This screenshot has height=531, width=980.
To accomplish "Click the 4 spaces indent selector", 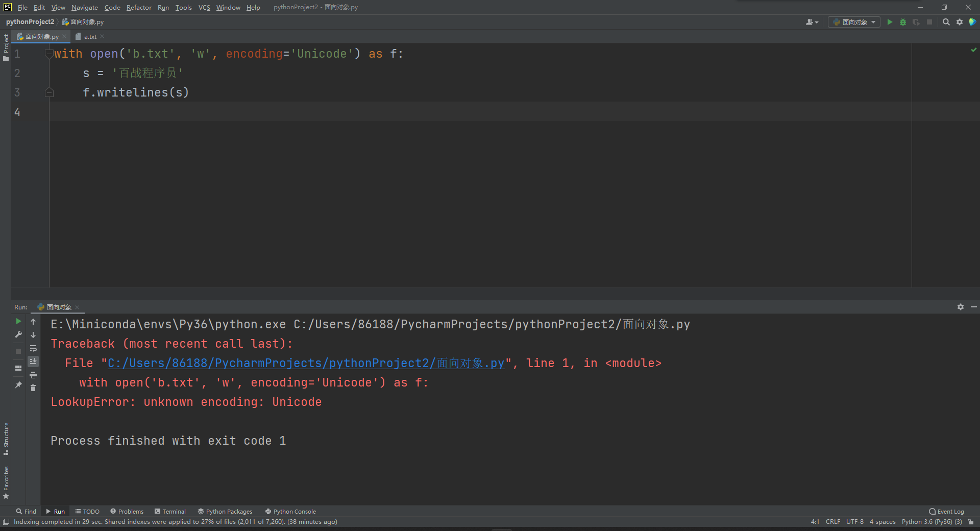I will pos(883,521).
